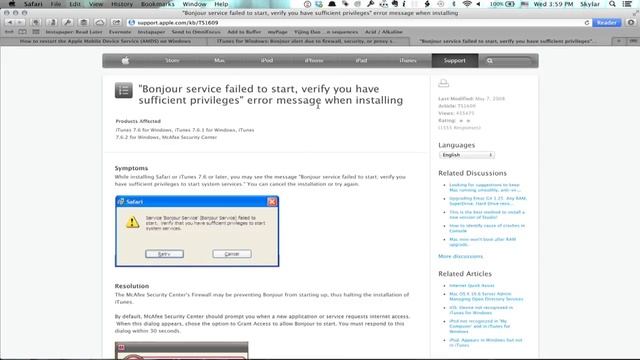The height and width of the screenshot is (360, 640).
Task: Go forward with Safari's forward arrow
Action: (20, 22)
